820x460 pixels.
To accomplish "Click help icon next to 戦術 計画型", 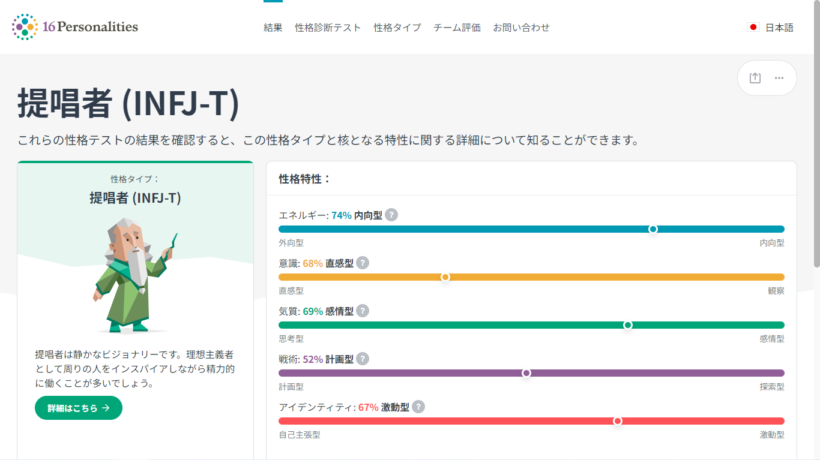I will [362, 359].
